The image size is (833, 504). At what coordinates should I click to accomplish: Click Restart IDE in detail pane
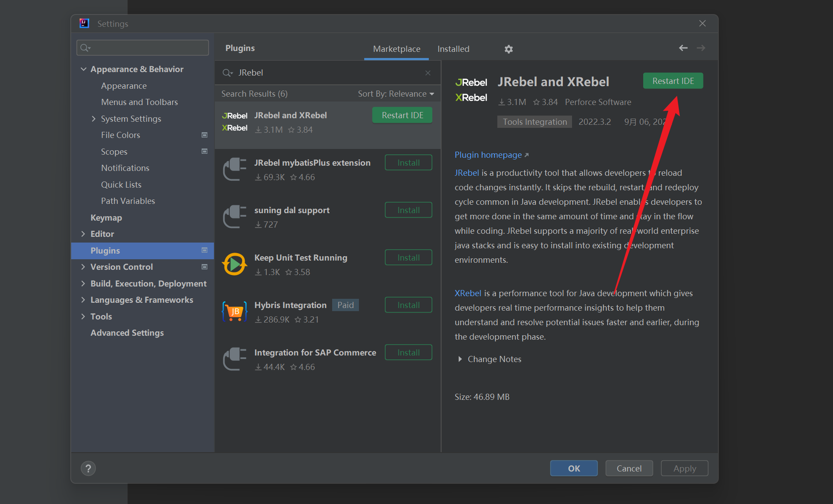point(673,81)
